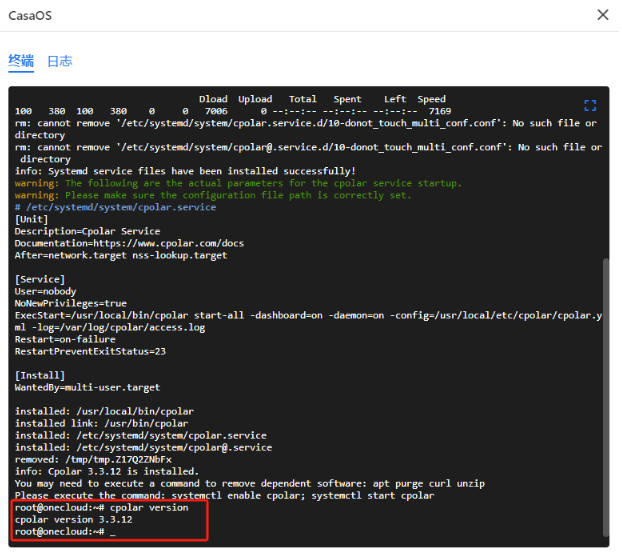Close the CasaOS terminal dialog
The image size is (622, 553).
point(602,15)
